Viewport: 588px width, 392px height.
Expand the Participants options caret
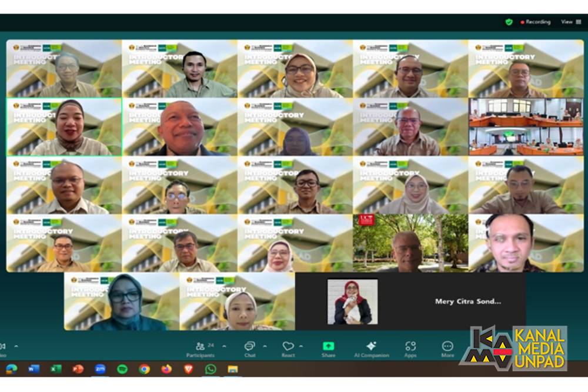click(x=224, y=346)
